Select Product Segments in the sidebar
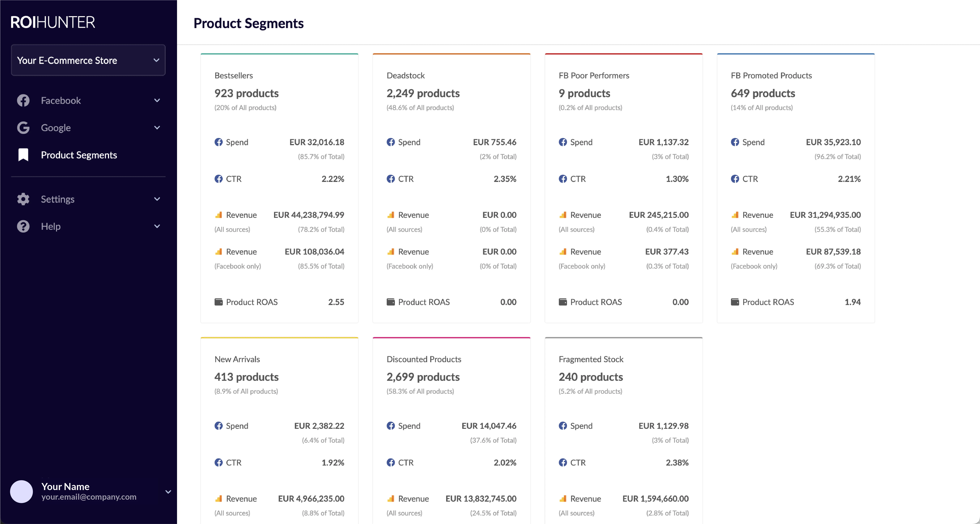 (79, 155)
